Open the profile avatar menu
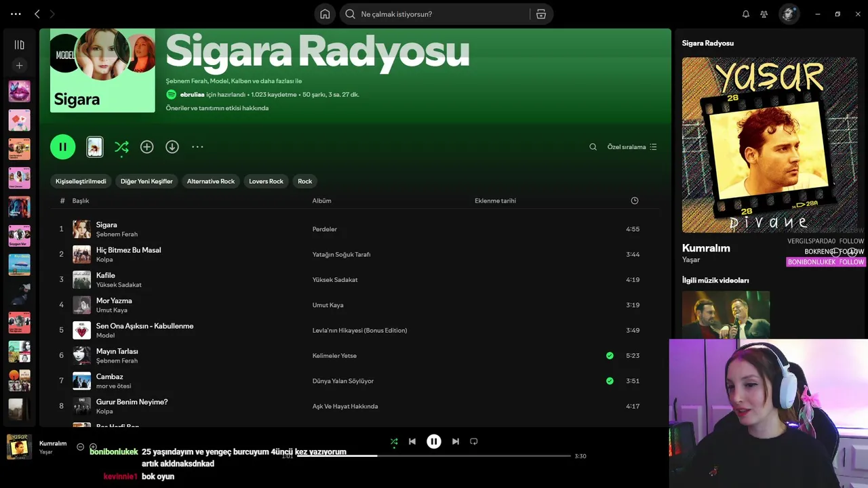 pos(789,14)
